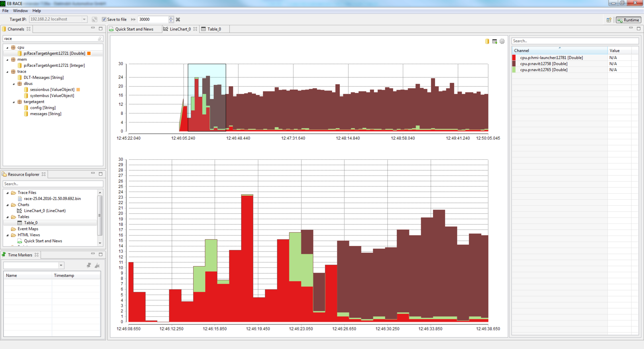
Task: Minimize the Resource Explorer panel
Action: coord(93,173)
